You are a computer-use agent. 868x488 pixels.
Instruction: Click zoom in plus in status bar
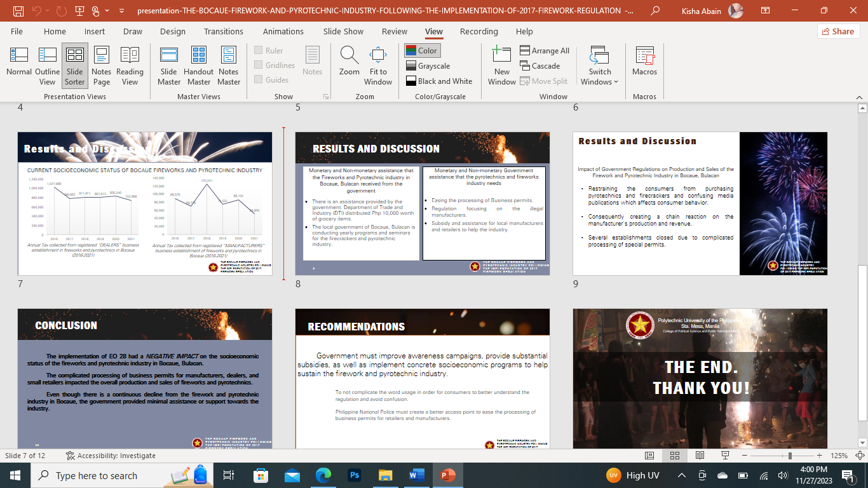[820, 456]
